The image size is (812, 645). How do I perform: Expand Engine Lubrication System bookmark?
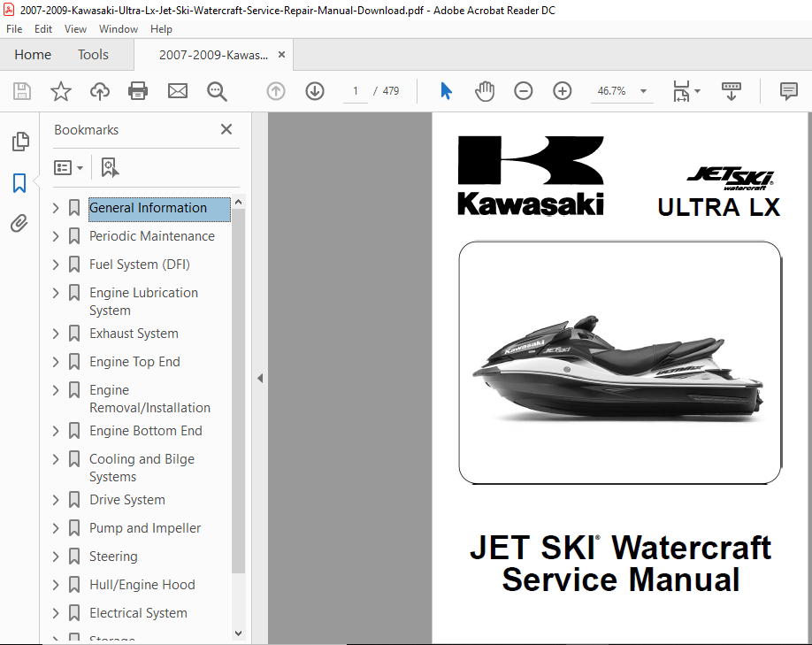pos(56,293)
